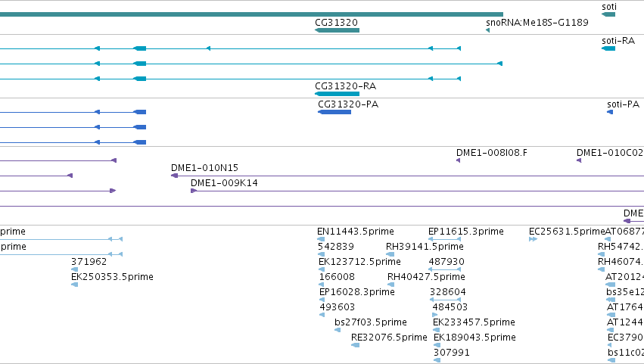Click the DME1-010N15 arrowhead
The image size is (644, 364).
(x=175, y=176)
